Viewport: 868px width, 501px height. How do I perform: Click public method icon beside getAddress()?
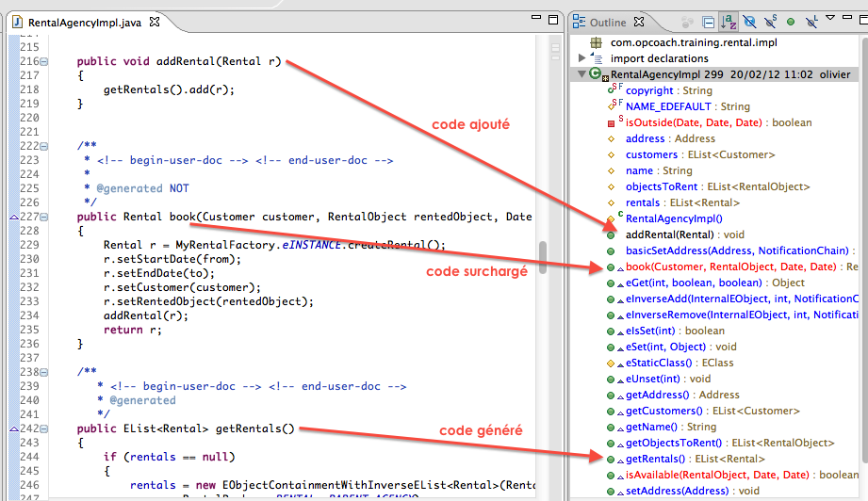(611, 396)
